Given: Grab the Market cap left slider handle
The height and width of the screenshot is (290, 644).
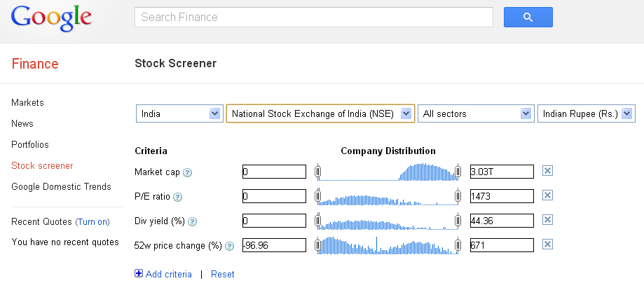Looking at the screenshot, I should pyautogui.click(x=318, y=172).
